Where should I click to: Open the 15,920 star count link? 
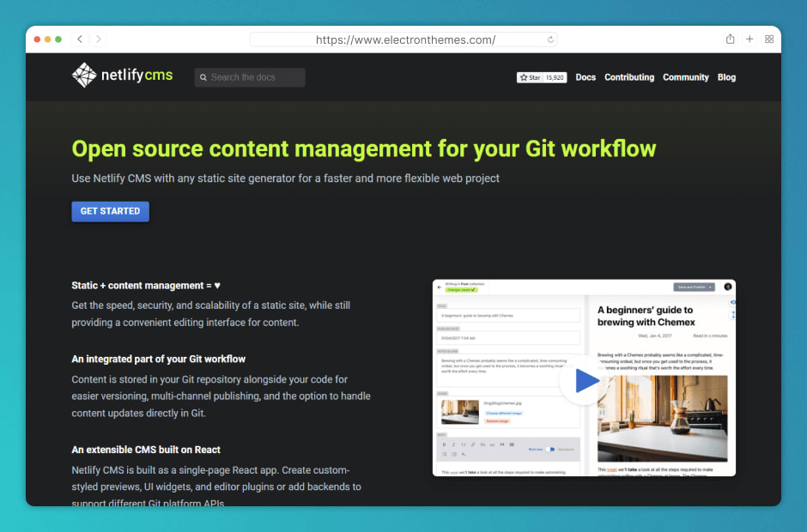pyautogui.click(x=555, y=78)
